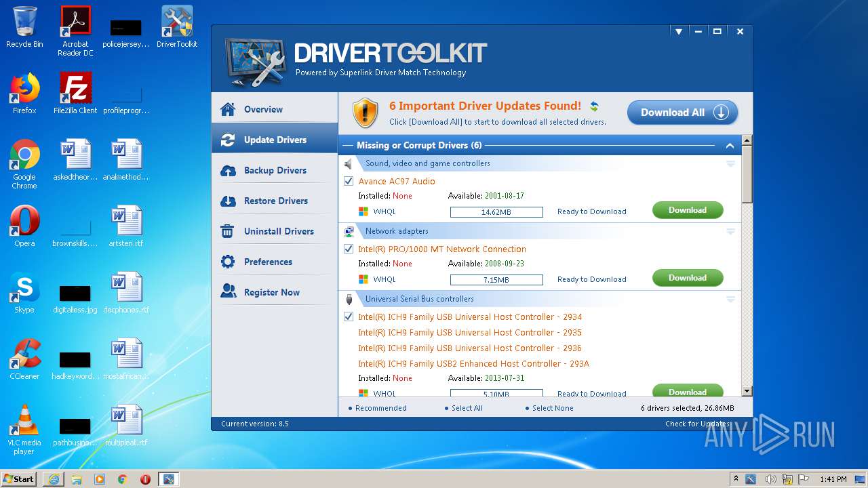Uncheck Intel ICH9 USB Host Controller checkbox
This screenshot has height=488, width=868.
click(349, 317)
